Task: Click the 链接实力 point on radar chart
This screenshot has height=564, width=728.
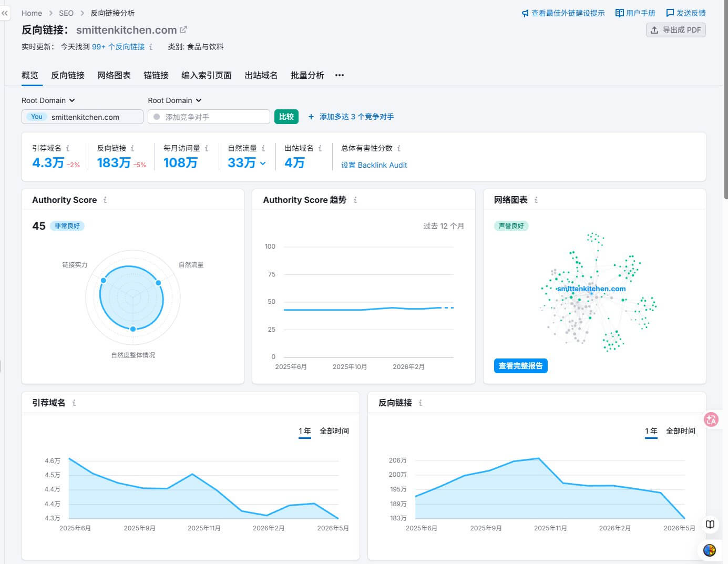Action: 104,280
